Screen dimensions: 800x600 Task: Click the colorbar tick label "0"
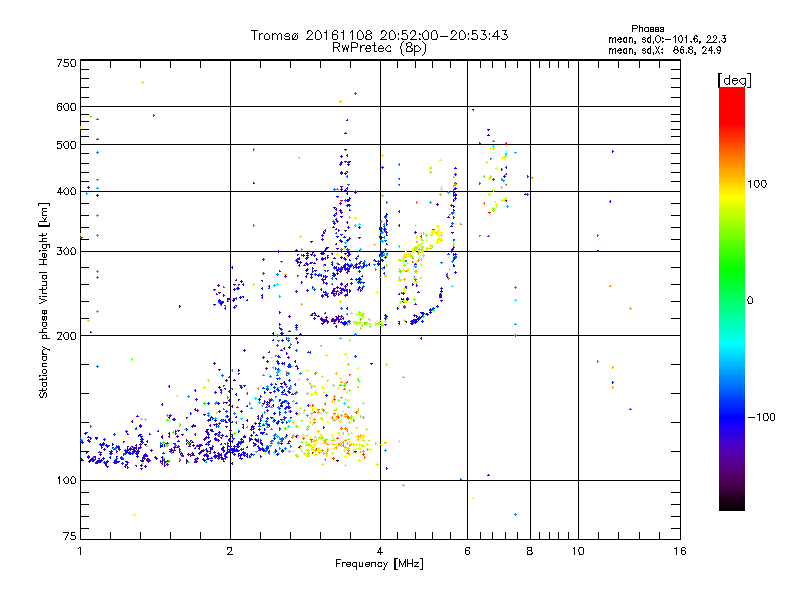tap(750, 300)
